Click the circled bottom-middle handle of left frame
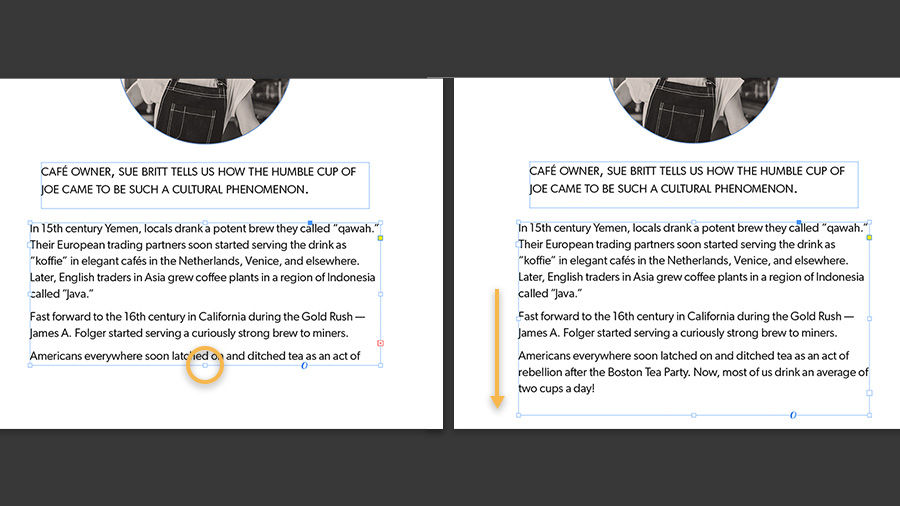 coord(205,365)
